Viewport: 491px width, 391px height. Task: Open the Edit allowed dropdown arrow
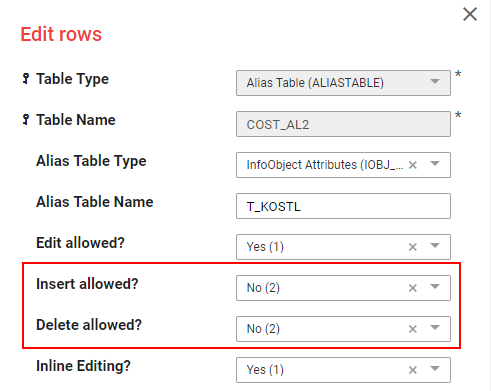pos(435,246)
